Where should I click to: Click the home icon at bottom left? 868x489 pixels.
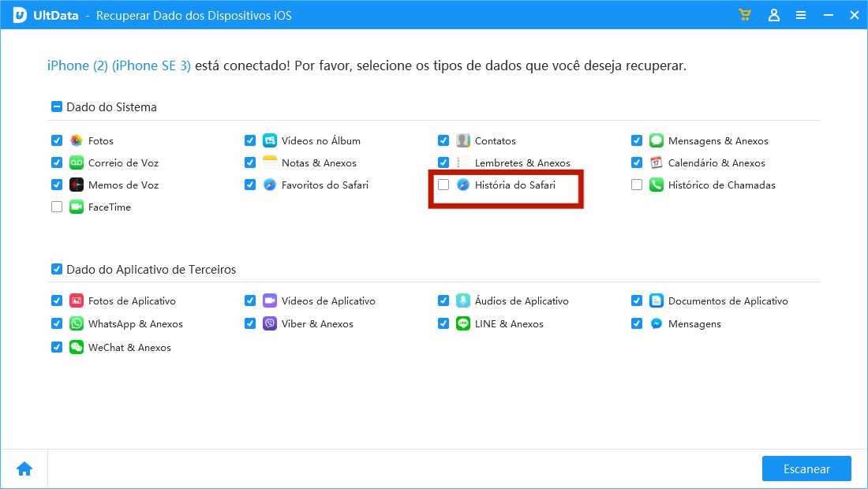click(24, 469)
